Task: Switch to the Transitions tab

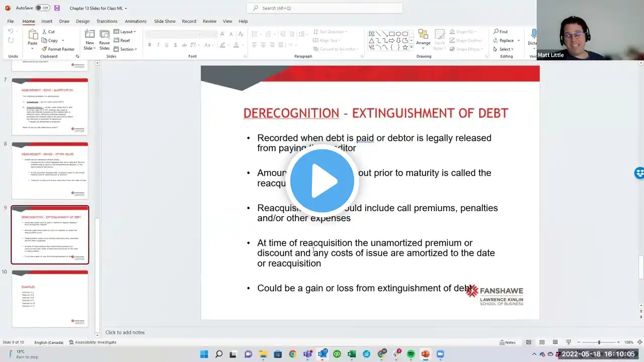Action: 107,21
